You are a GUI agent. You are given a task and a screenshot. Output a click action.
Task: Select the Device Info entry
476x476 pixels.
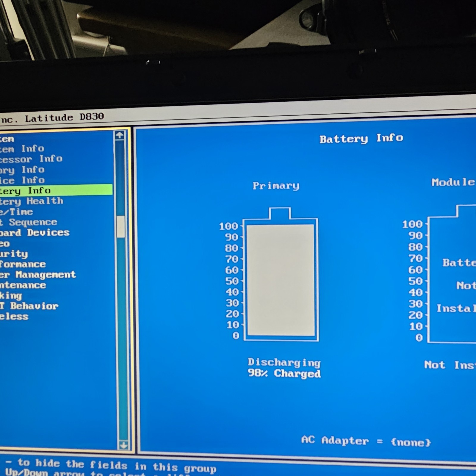(x=22, y=180)
